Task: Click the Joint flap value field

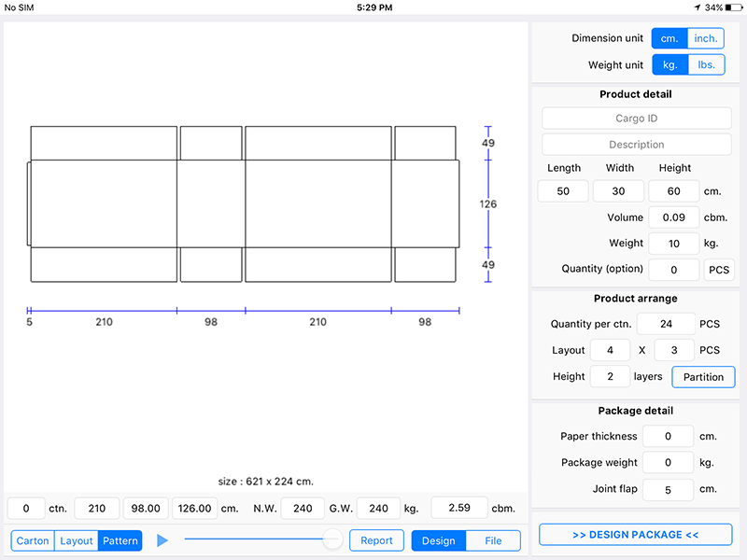Action: click(668, 490)
